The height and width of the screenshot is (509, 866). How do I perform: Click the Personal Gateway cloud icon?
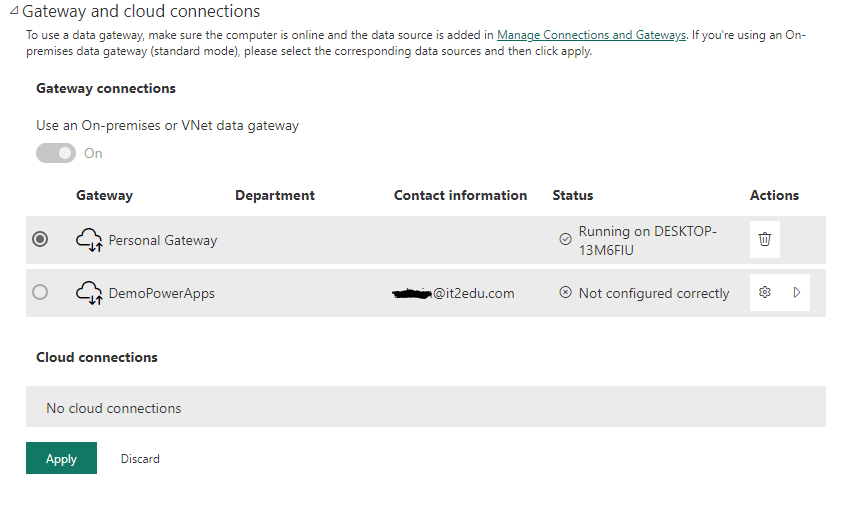coord(89,241)
